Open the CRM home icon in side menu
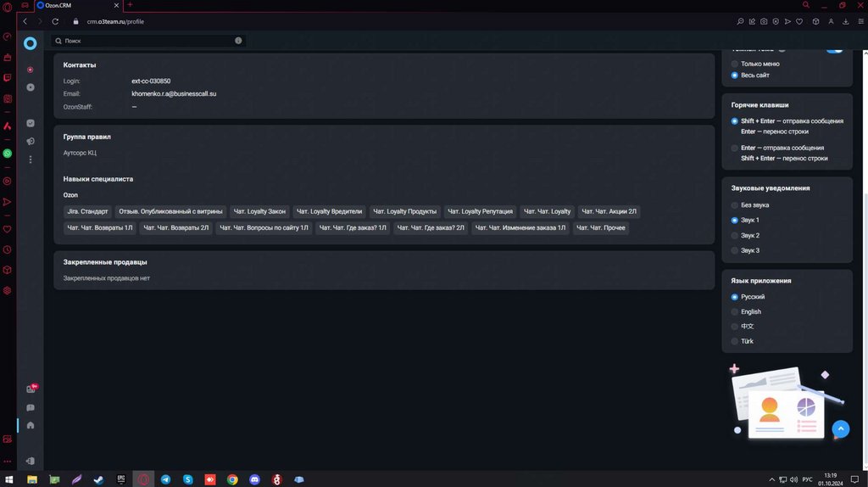The image size is (868, 487). [x=31, y=426]
